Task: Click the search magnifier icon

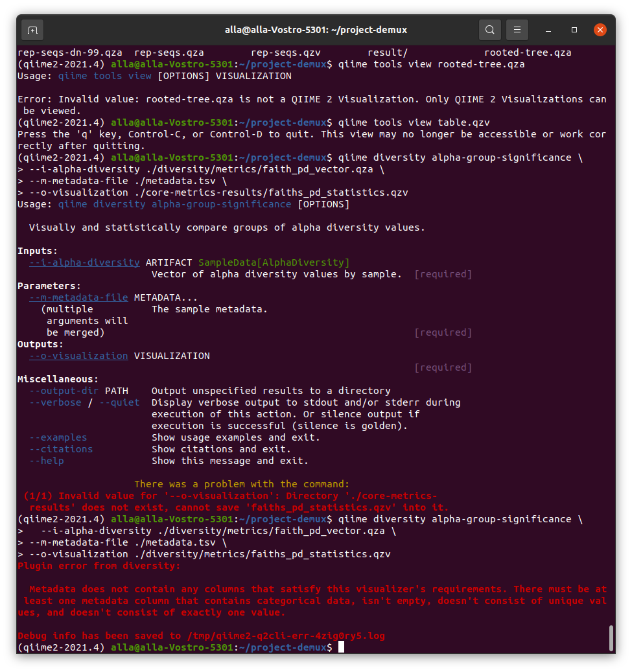Action: click(490, 30)
